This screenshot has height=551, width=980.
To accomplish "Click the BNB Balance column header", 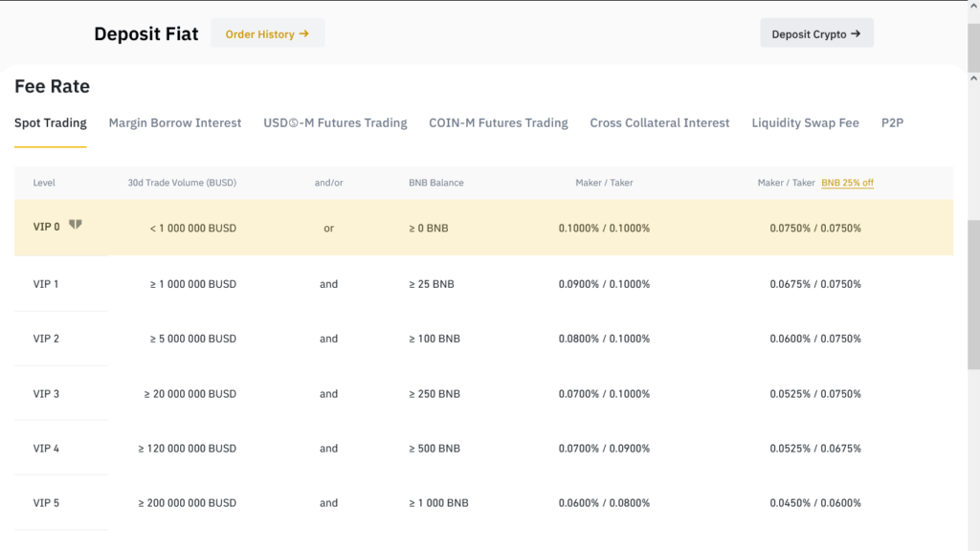I will pos(435,183).
